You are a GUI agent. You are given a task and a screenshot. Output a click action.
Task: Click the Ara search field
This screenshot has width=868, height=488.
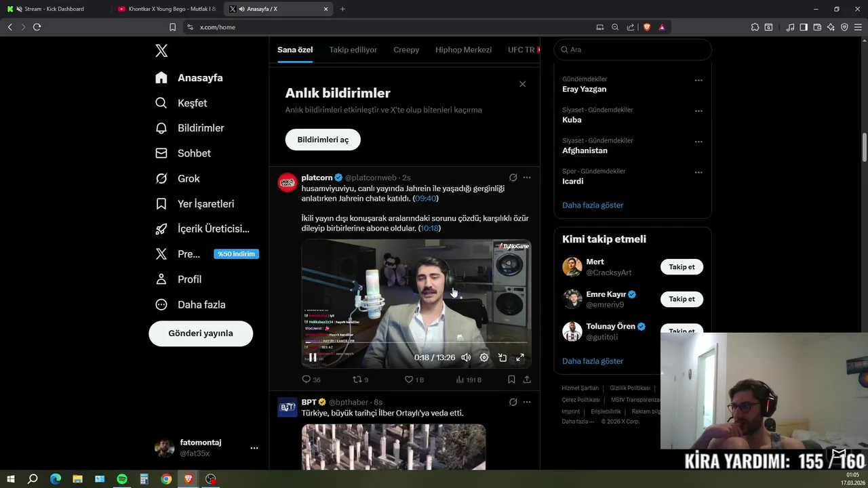633,49
